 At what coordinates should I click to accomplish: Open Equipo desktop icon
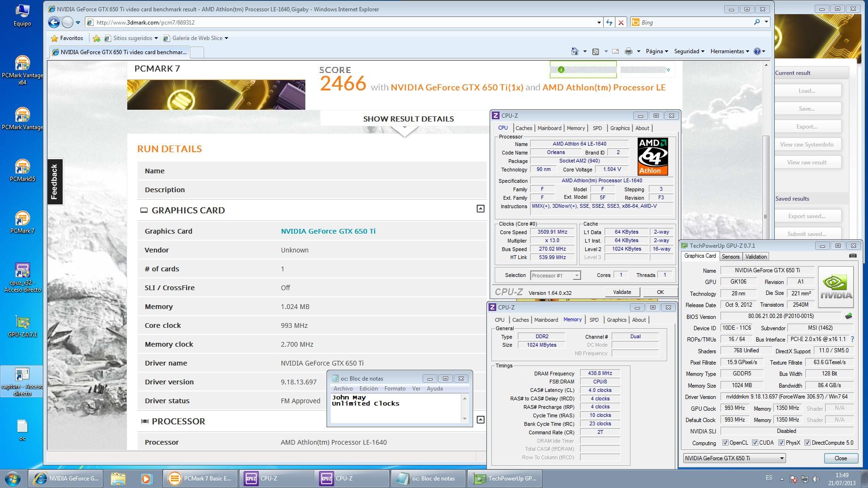[22, 14]
